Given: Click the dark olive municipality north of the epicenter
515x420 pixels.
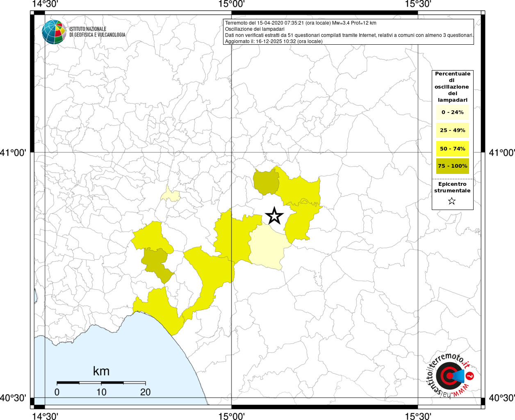Looking at the screenshot, I should point(266,182).
